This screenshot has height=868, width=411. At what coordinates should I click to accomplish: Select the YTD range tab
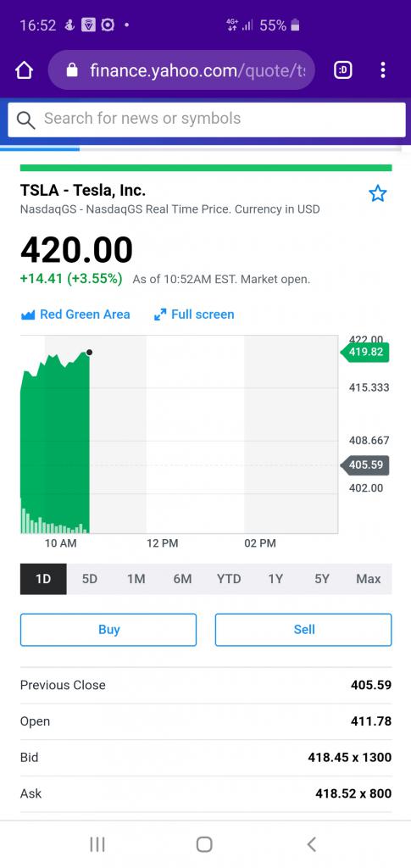(229, 579)
